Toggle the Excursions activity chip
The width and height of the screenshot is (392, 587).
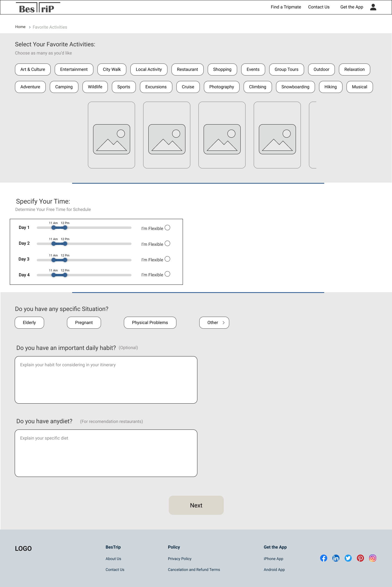[156, 87]
